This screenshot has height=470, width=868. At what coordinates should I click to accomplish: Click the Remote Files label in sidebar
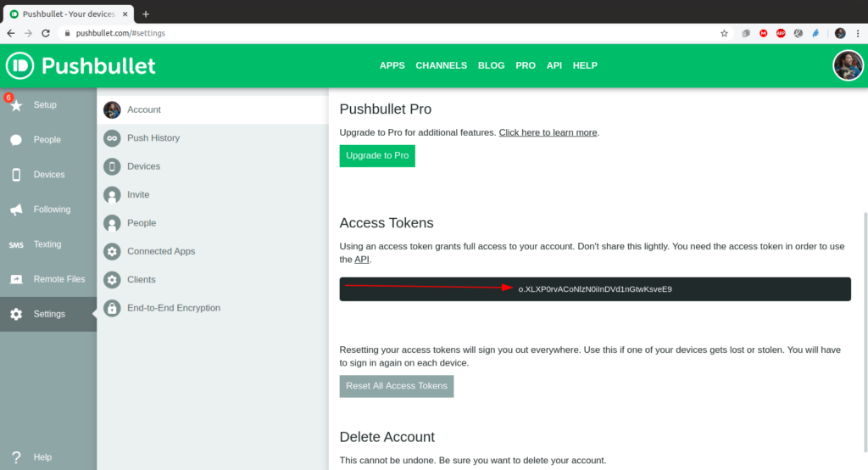(x=59, y=279)
